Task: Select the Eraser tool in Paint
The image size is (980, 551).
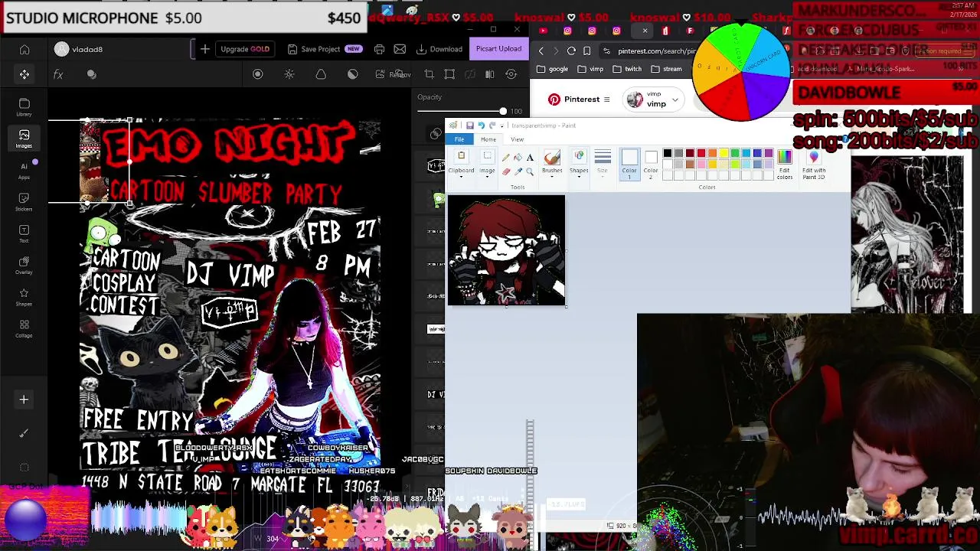Action: (506, 171)
